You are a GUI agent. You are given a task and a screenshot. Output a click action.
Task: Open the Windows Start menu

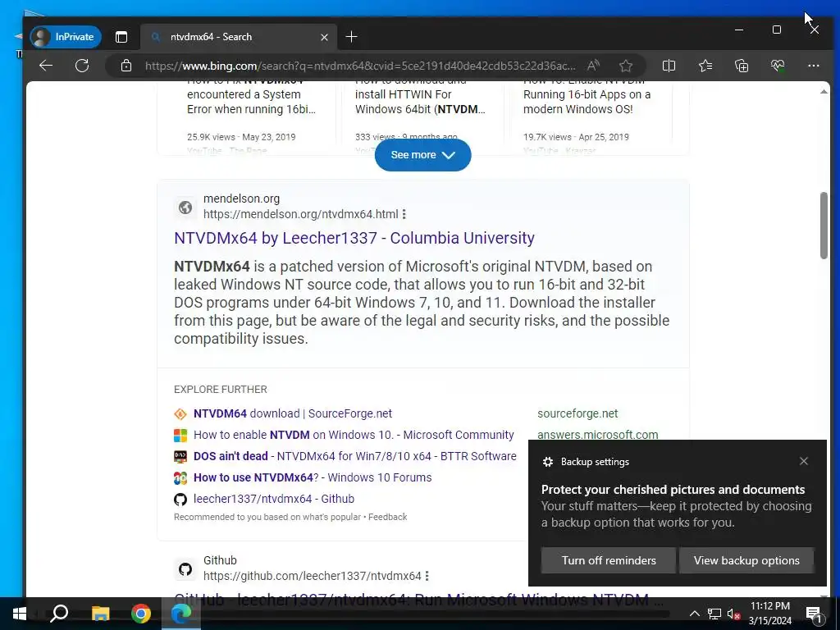pos(20,614)
